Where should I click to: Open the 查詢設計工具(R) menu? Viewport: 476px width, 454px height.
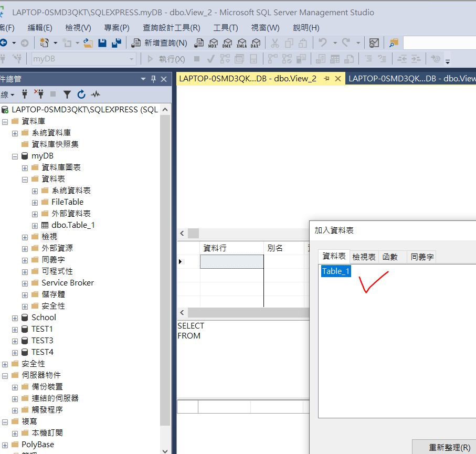click(x=172, y=28)
